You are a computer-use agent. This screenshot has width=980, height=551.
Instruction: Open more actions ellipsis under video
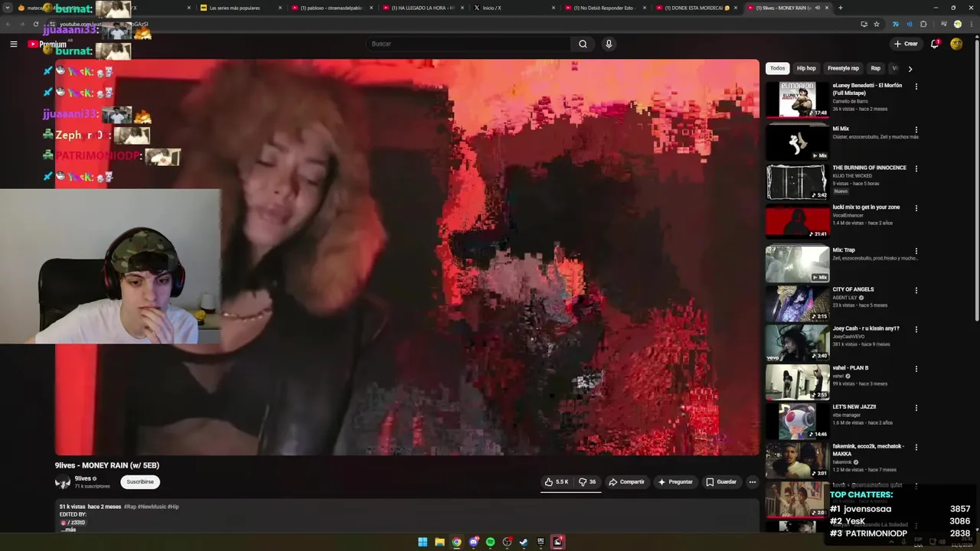752,481
